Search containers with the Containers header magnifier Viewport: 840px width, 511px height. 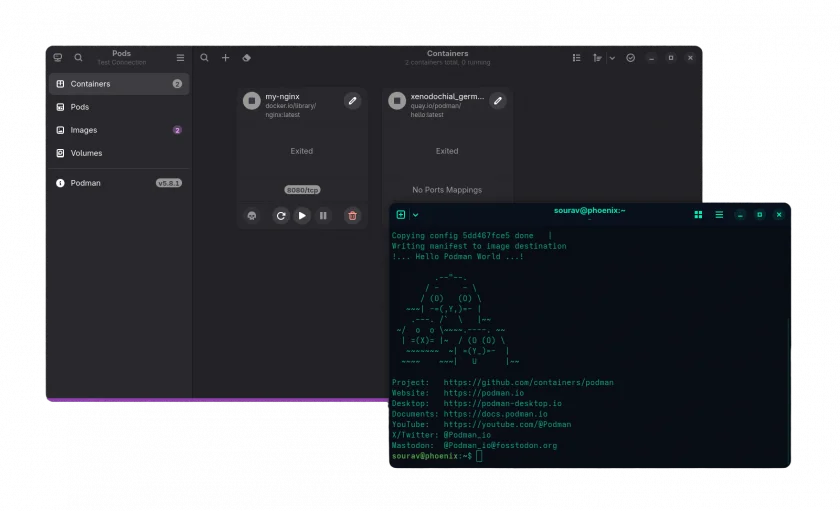point(204,58)
